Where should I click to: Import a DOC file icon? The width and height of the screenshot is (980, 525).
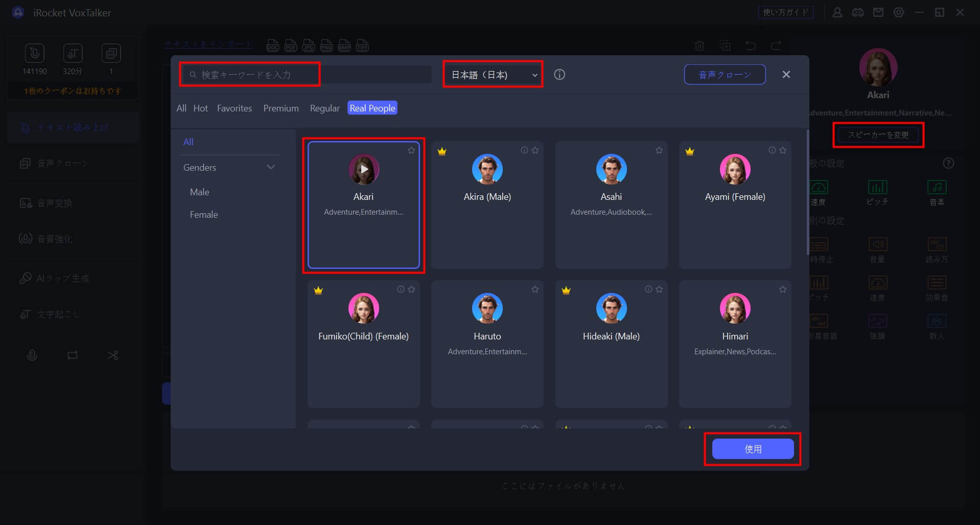click(273, 45)
